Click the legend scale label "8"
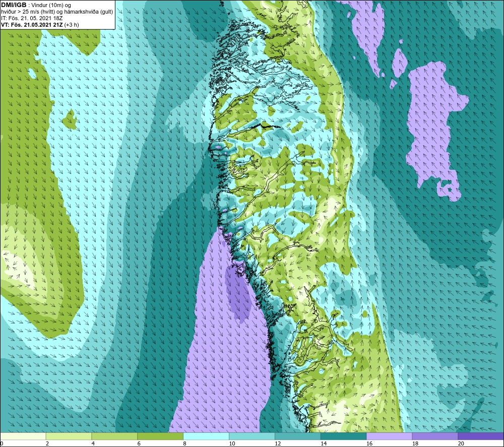 [x=185, y=443]
